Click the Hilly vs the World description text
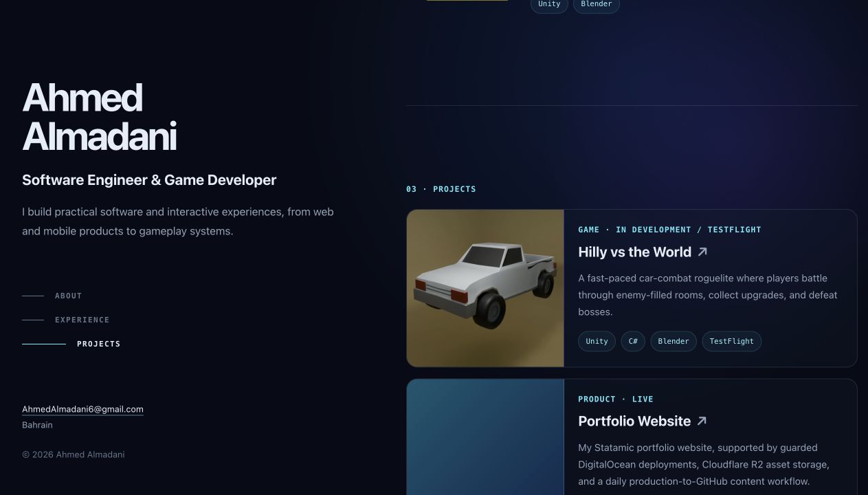The width and height of the screenshot is (868, 495). pyautogui.click(x=708, y=295)
